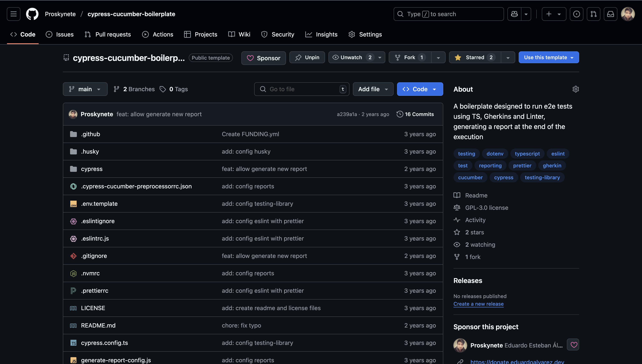Viewport: 642px width, 364px height.
Task: Click the Go to file search field
Action: point(301,89)
